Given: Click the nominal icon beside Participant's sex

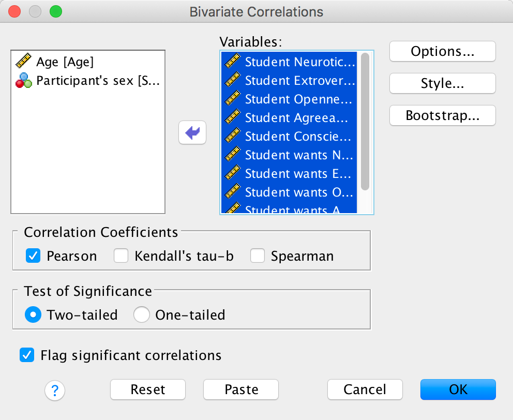Looking at the screenshot, I should (24, 80).
